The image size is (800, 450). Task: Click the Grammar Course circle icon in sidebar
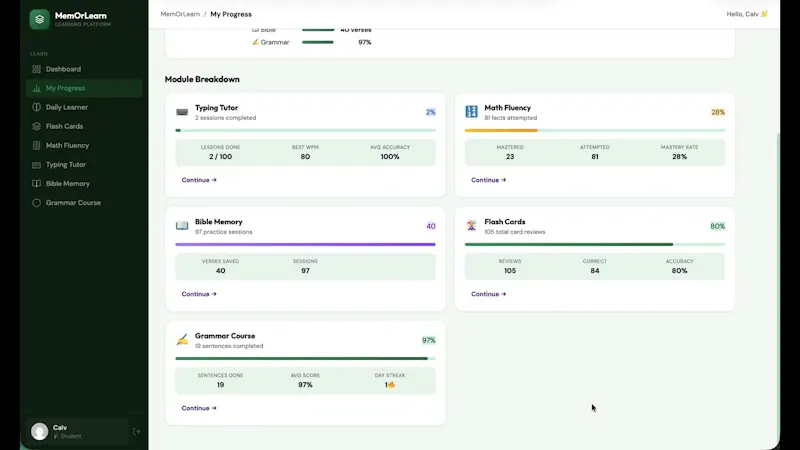pyautogui.click(x=36, y=203)
